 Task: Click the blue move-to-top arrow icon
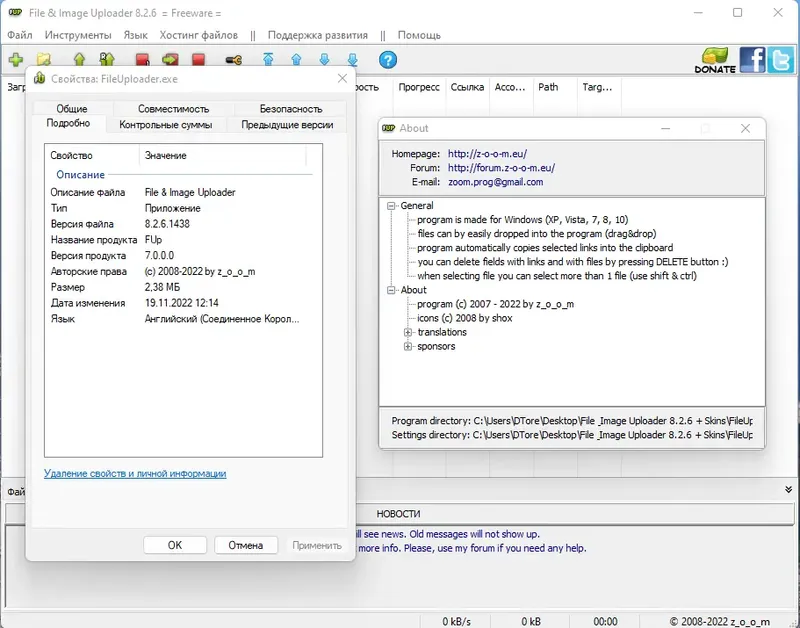(268, 60)
